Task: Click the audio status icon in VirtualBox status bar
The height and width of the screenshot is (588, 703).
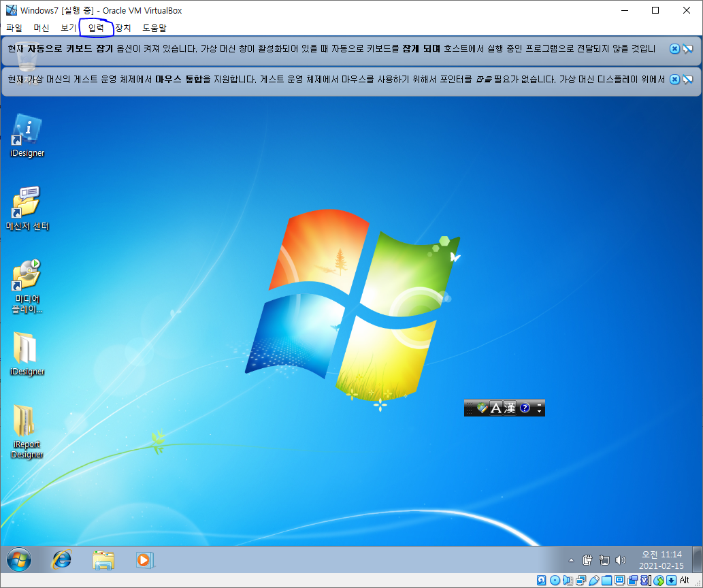Action: 568,581
